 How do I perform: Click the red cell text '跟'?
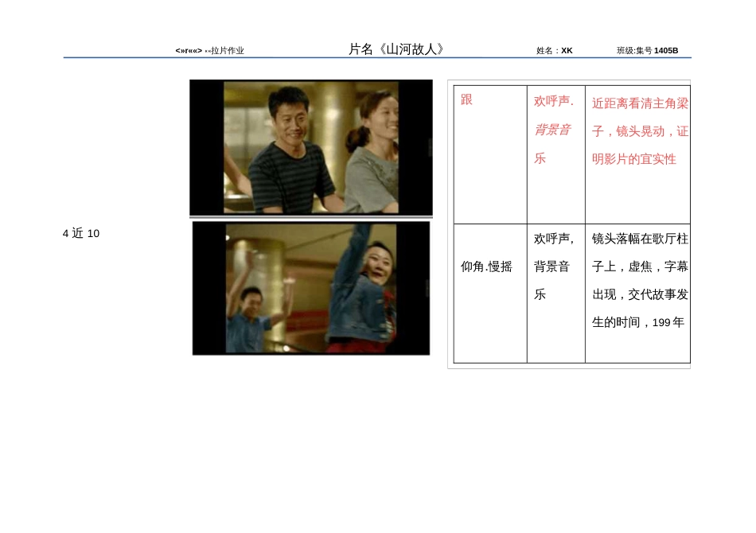point(466,99)
